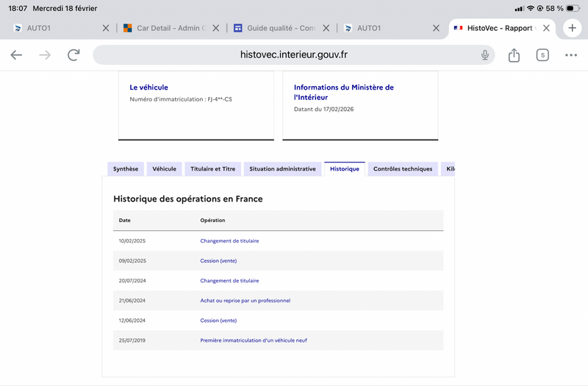
Task: Open the three-dot browser menu
Action: click(x=571, y=55)
